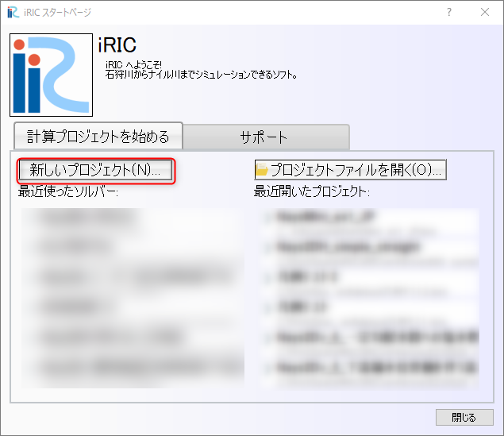504x436 pixels.
Task: Click the iRIC heading text
Action: [117, 45]
